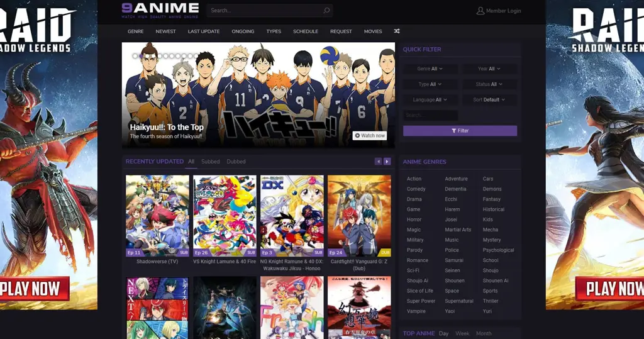
Task: Select the Horror genre
Action: (x=414, y=220)
